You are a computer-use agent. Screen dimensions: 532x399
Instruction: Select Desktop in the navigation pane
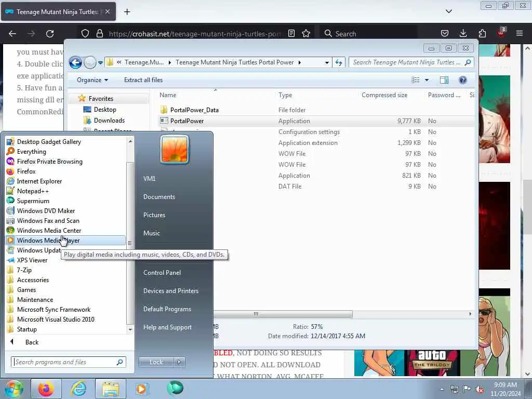[105, 110]
